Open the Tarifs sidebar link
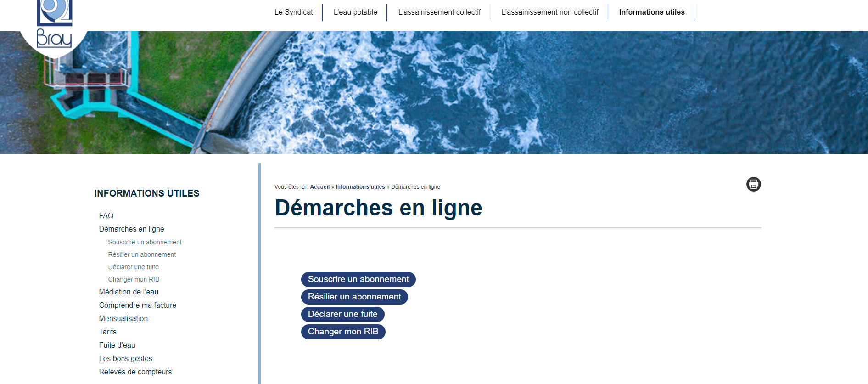This screenshot has height=384, width=868. tap(107, 332)
